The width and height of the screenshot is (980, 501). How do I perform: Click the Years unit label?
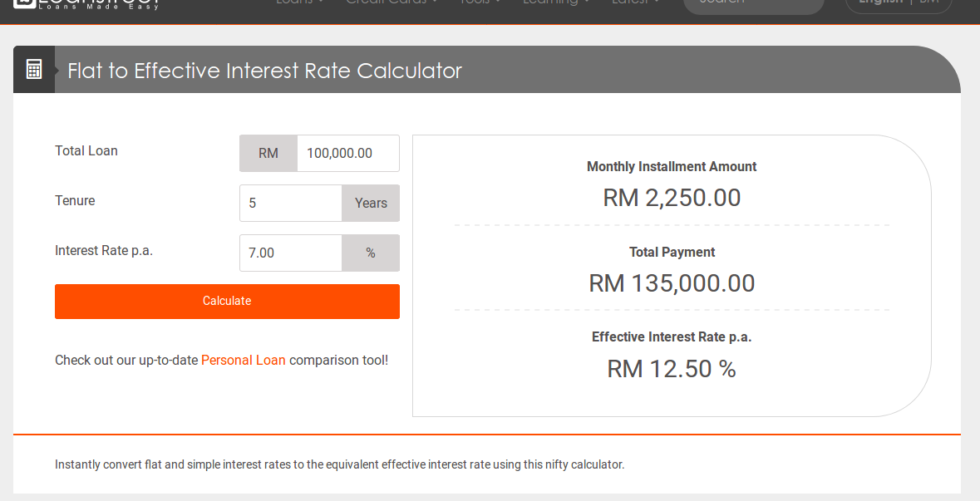pyautogui.click(x=371, y=204)
